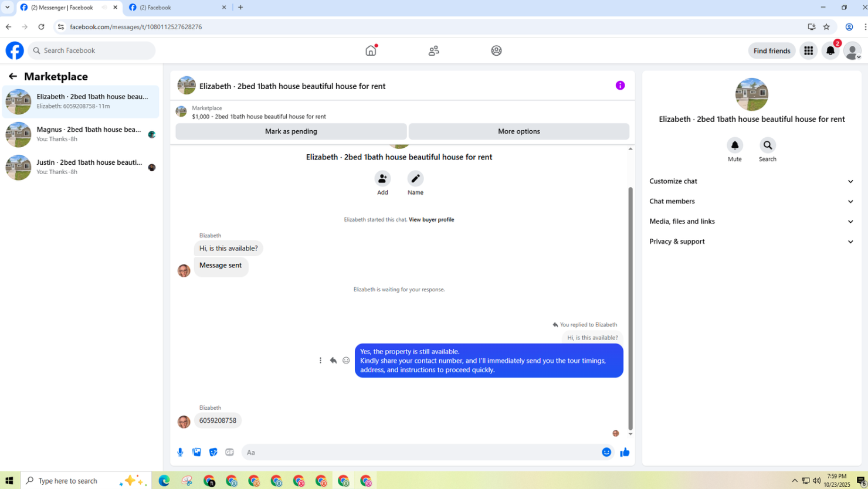Expand Customize chat section

point(751,181)
